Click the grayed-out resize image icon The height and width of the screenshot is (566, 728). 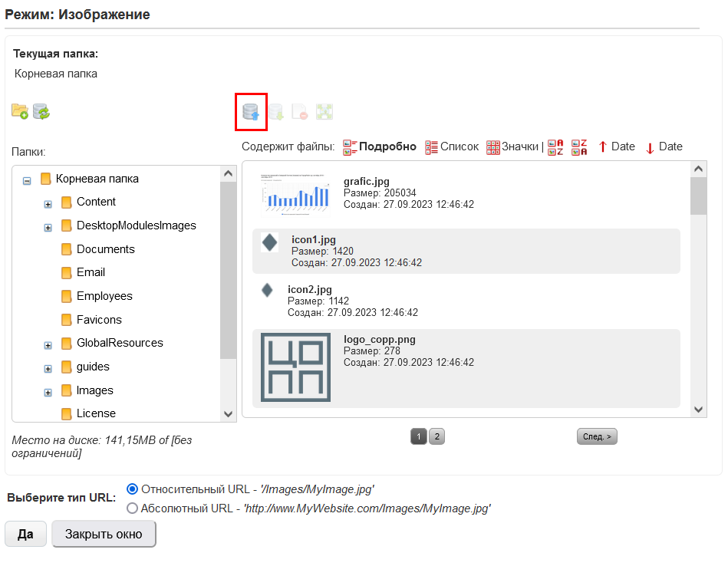point(324,112)
